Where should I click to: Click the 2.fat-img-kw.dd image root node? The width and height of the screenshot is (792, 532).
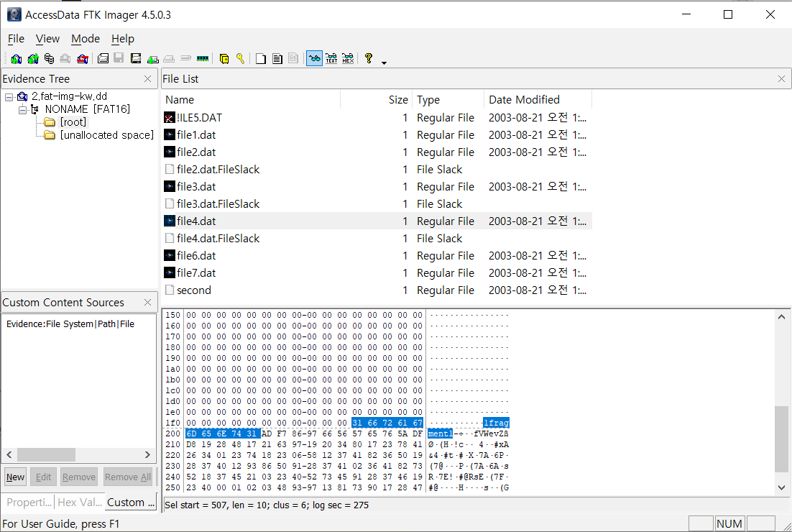click(69, 96)
